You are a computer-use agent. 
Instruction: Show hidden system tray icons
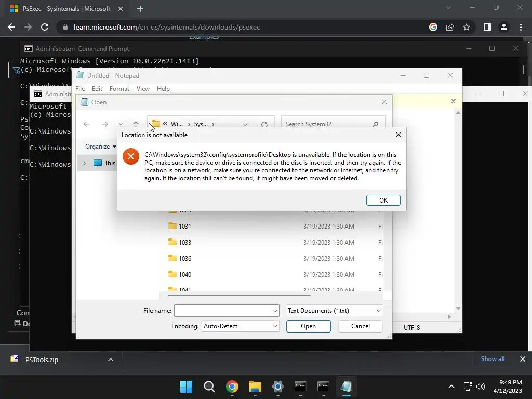(451, 387)
